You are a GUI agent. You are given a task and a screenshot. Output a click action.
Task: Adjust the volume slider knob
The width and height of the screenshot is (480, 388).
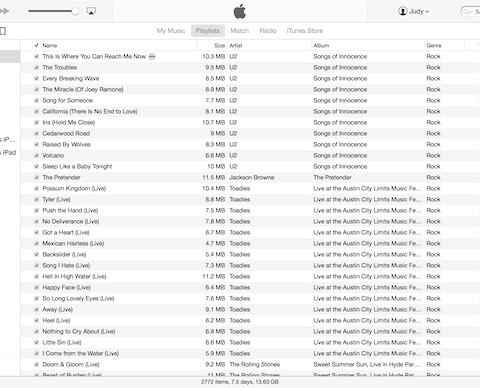coord(75,11)
